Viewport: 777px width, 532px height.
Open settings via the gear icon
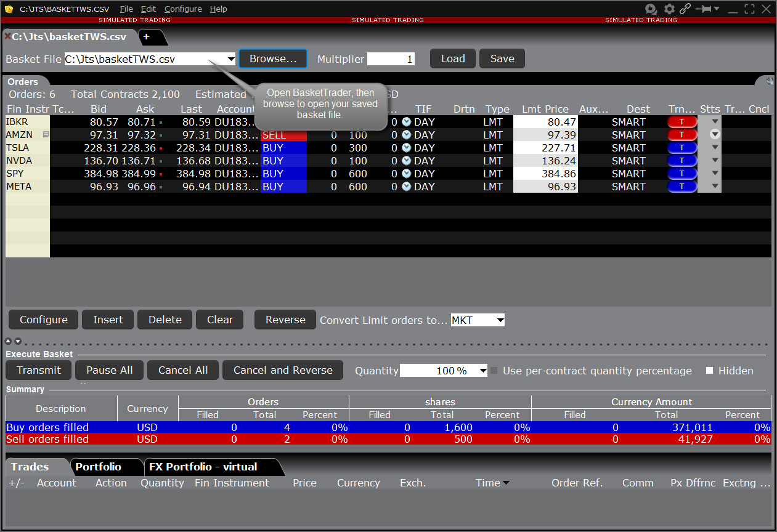pos(669,9)
